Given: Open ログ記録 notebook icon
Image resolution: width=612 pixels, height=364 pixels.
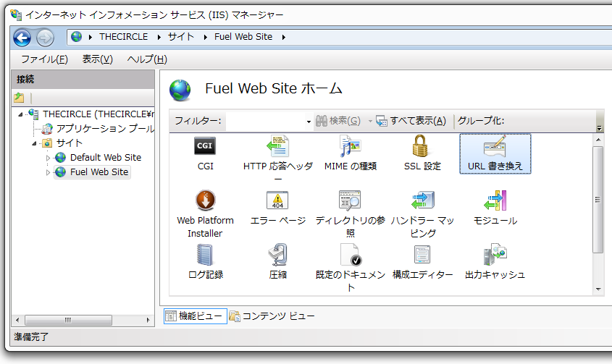Looking at the screenshot, I should tap(205, 255).
